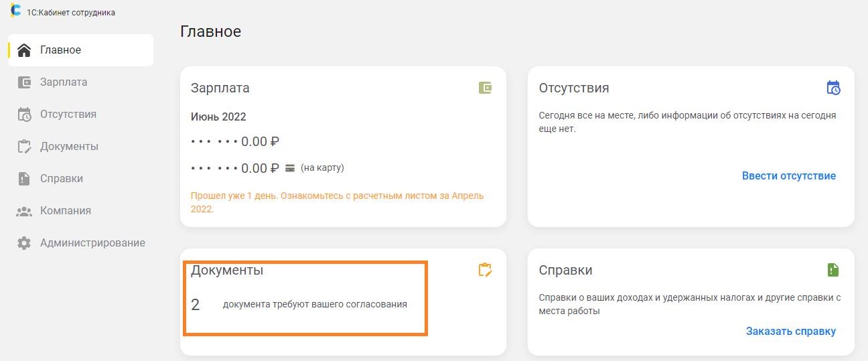Image resolution: width=868 pixels, height=361 pixels.
Task: Click the Ввести отсутствие link
Action: tap(789, 176)
